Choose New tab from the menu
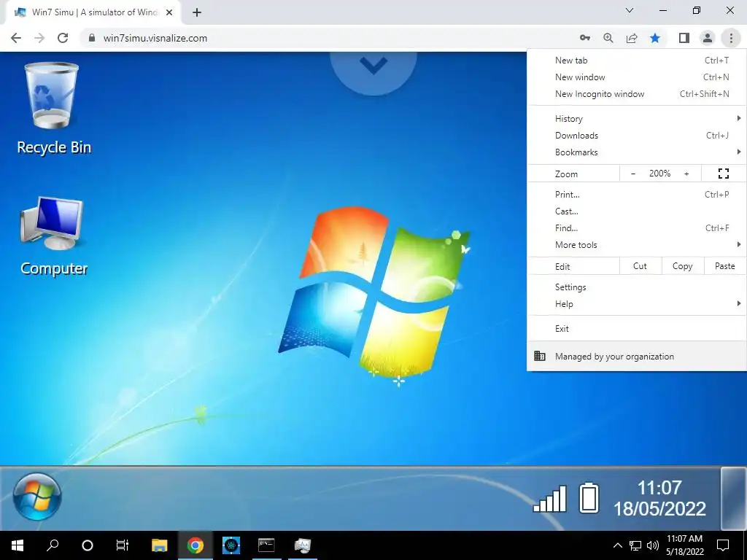The image size is (747, 560). pyautogui.click(x=636, y=61)
